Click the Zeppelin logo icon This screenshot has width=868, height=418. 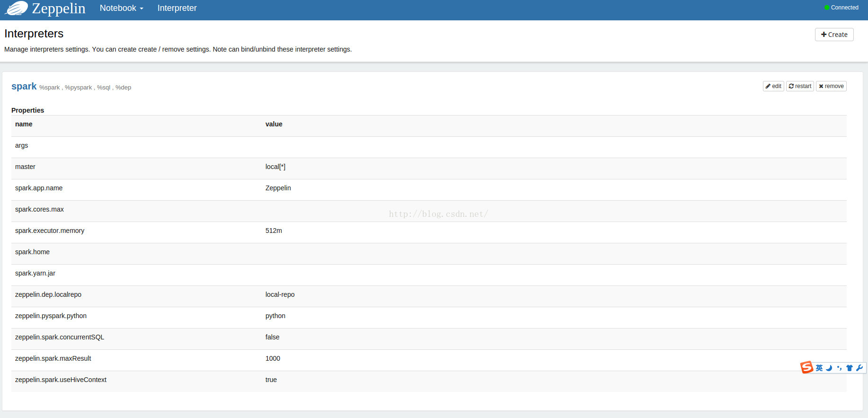pos(17,9)
